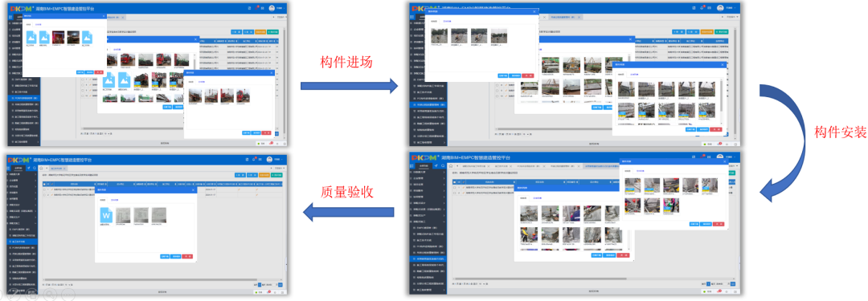This screenshot has width=868, height=301.
Task: Switch to the second blue tab in the Word-document dialog
Action: [x=115, y=201]
